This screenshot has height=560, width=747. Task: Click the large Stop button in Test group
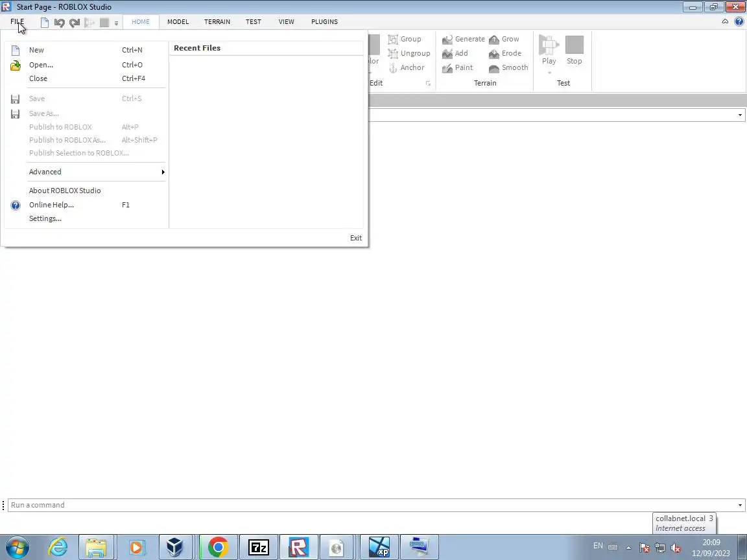574,50
